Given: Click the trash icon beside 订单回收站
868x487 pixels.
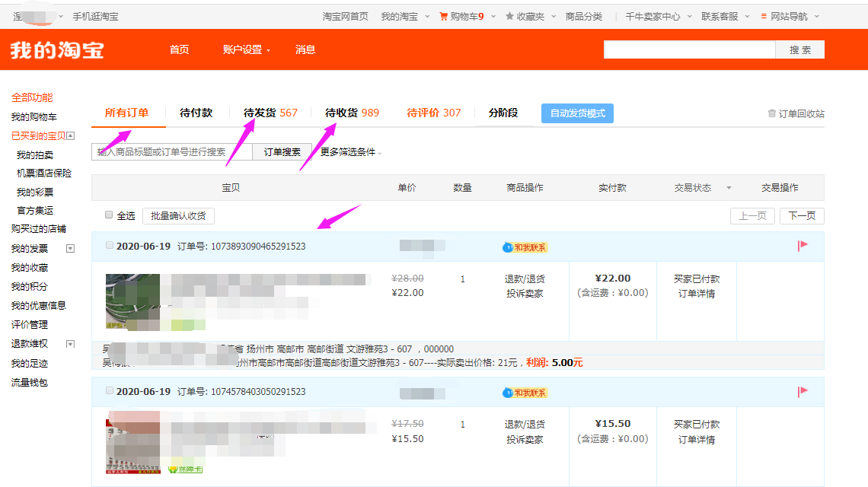Looking at the screenshot, I should pyautogui.click(x=771, y=110).
